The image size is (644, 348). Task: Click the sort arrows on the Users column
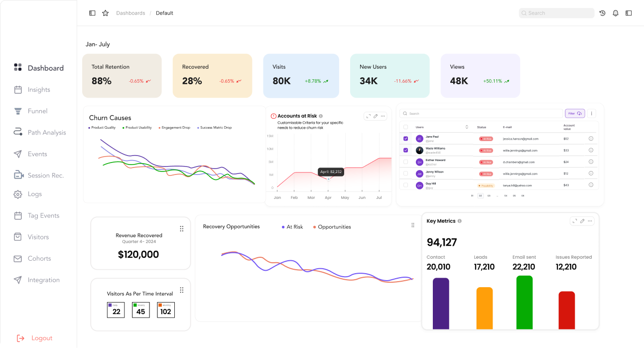[467, 127]
